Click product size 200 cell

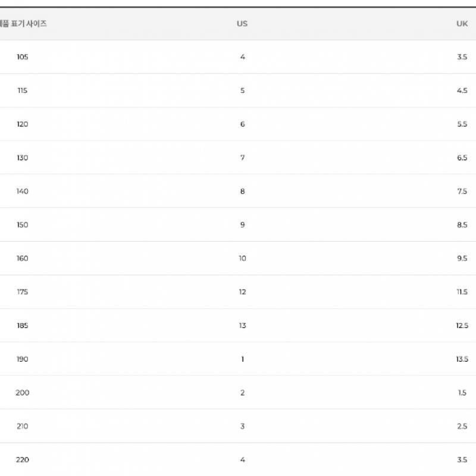coord(23,393)
